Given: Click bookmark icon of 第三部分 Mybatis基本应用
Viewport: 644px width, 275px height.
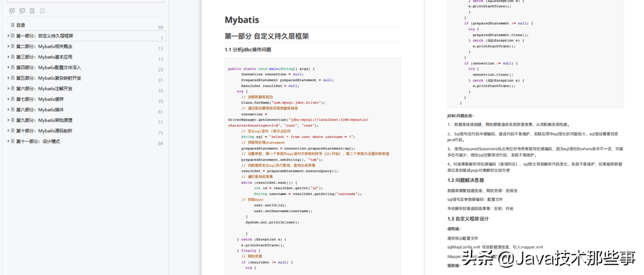Looking at the screenshot, I should point(12,57).
